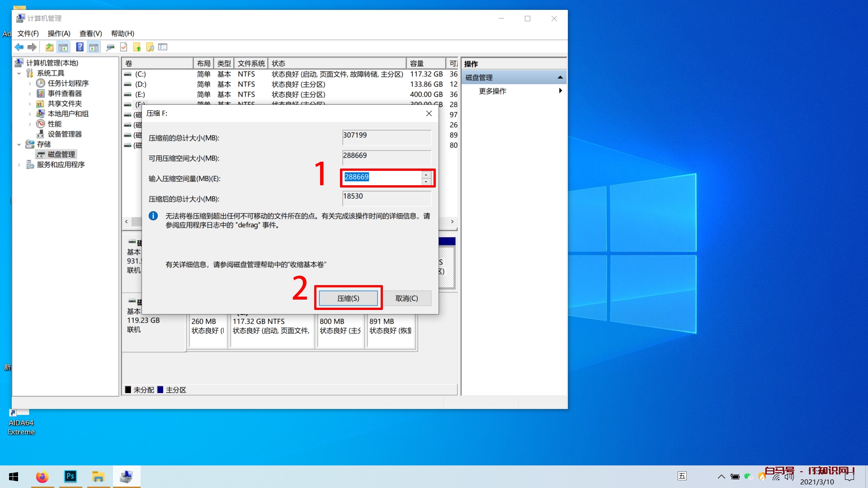868x488 pixels.
Task: Open Photoshop from the taskbar
Action: 71,476
